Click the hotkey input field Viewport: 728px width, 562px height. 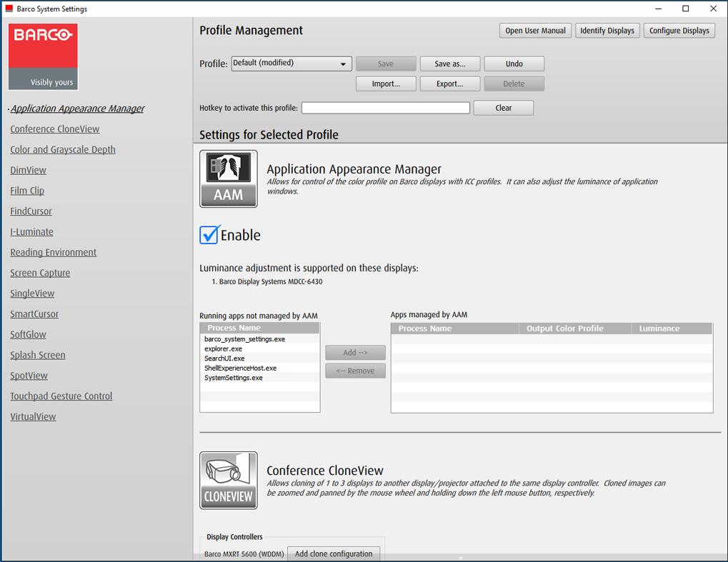point(385,108)
